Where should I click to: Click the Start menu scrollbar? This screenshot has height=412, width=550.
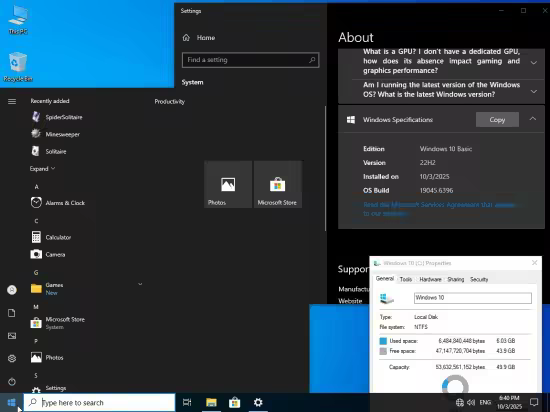pyautogui.click(x=326, y=168)
